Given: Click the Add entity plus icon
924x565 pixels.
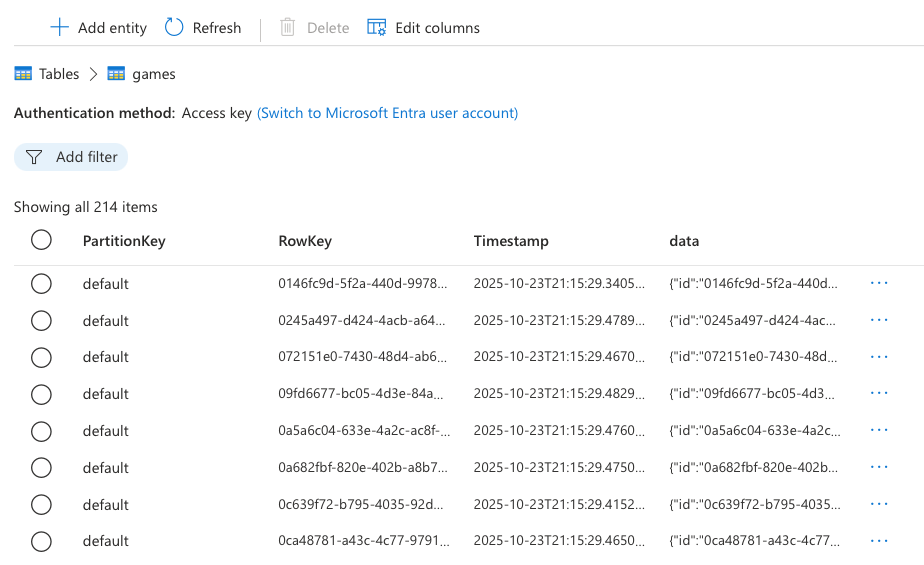Looking at the screenshot, I should (60, 28).
